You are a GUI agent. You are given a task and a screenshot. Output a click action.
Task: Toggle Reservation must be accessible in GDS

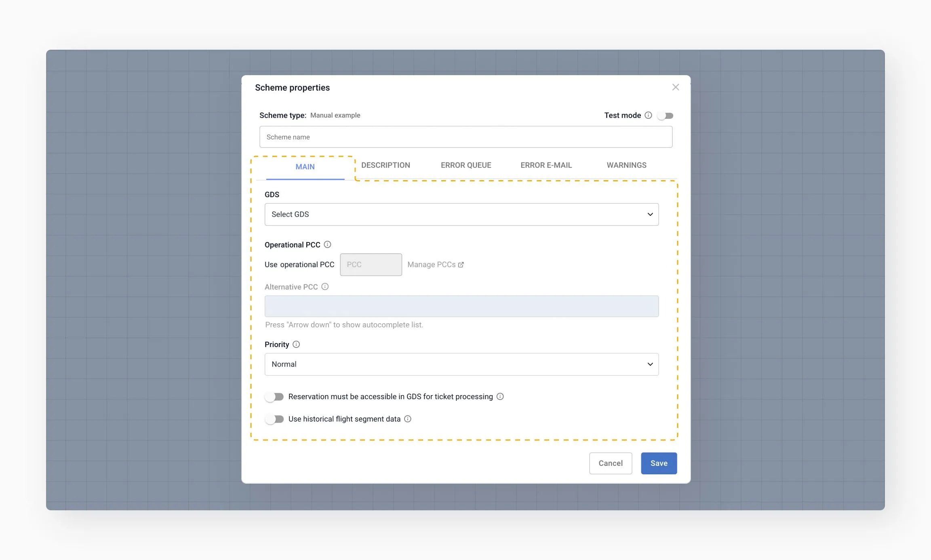point(275,397)
